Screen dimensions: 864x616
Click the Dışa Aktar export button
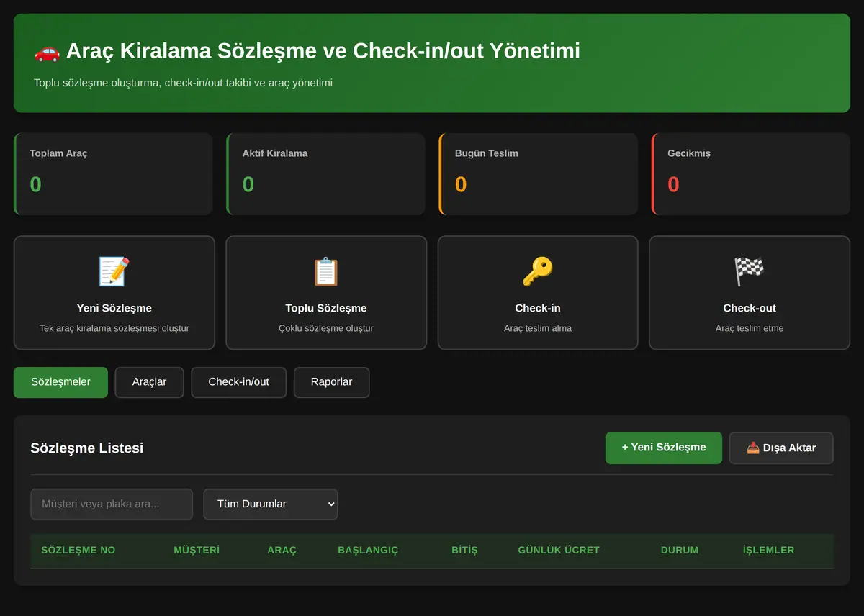click(x=781, y=448)
